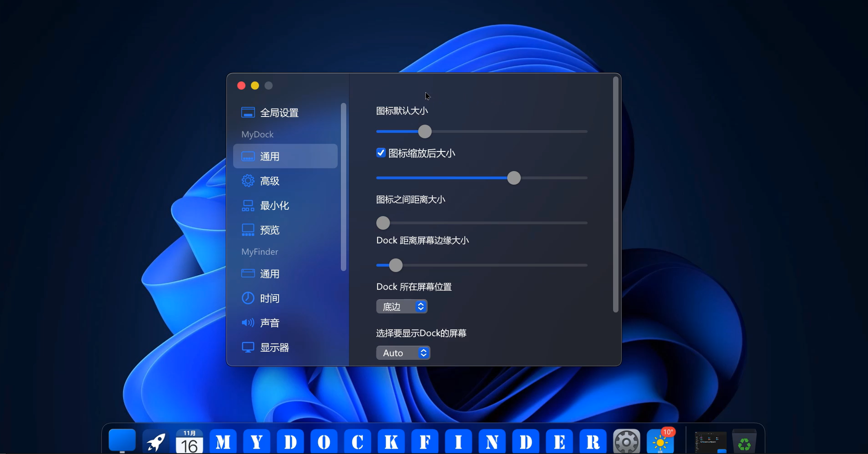Click the K letter tile in Dock

pos(391,441)
